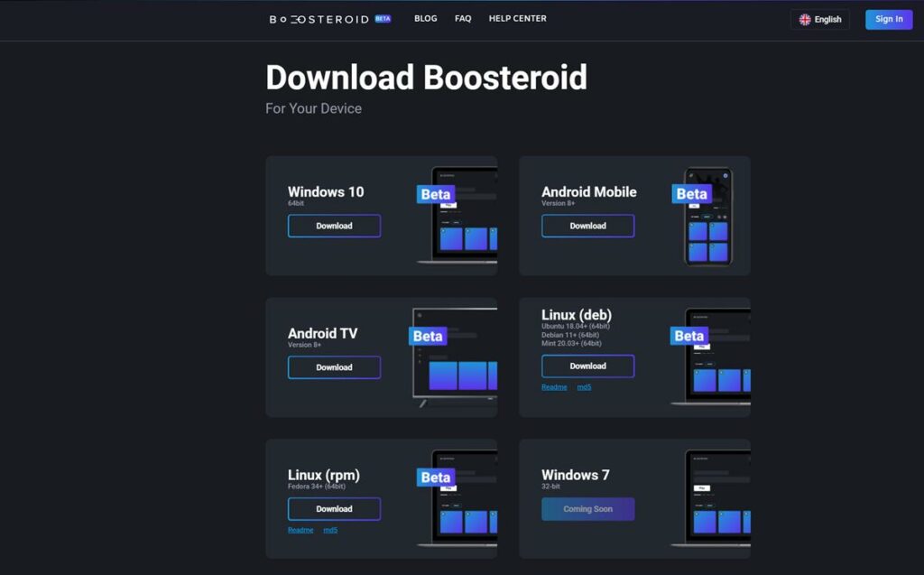Download the Android TV version
Image resolution: width=924 pixels, height=575 pixels.
(x=334, y=367)
